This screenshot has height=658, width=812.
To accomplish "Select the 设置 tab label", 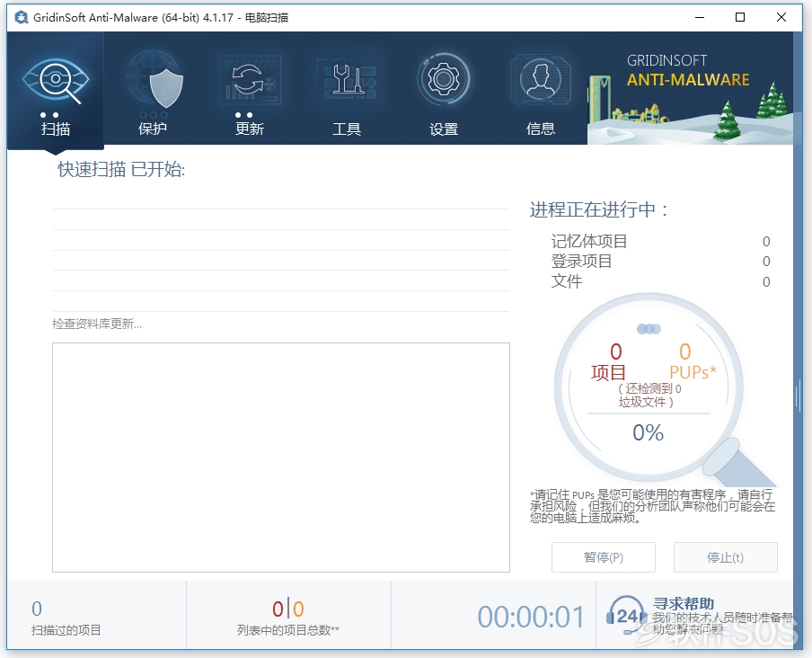I will pos(444,129).
